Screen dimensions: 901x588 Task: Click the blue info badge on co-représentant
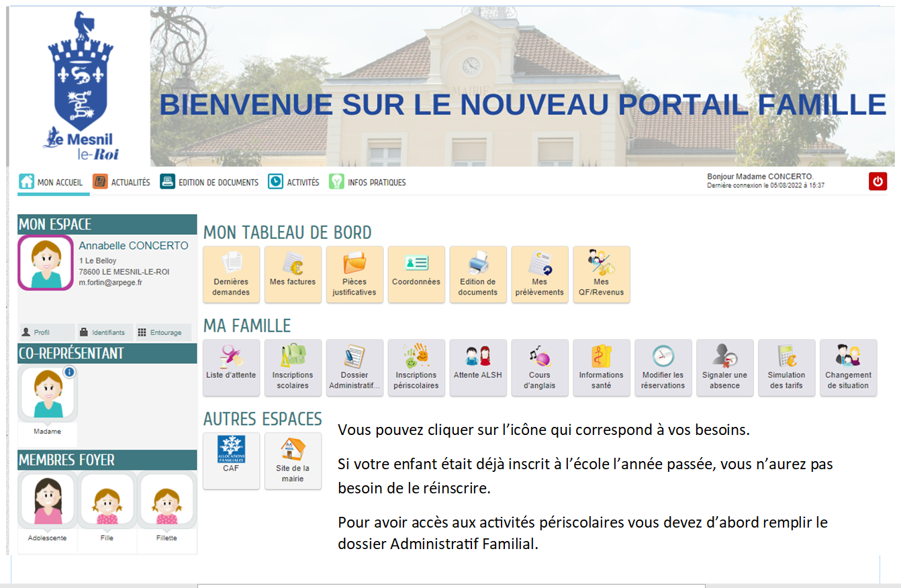(x=69, y=372)
